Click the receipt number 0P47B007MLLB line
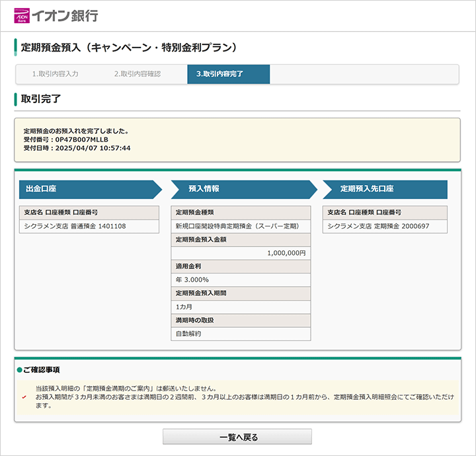Screen dimensions: 476x456 pyautogui.click(x=66, y=139)
